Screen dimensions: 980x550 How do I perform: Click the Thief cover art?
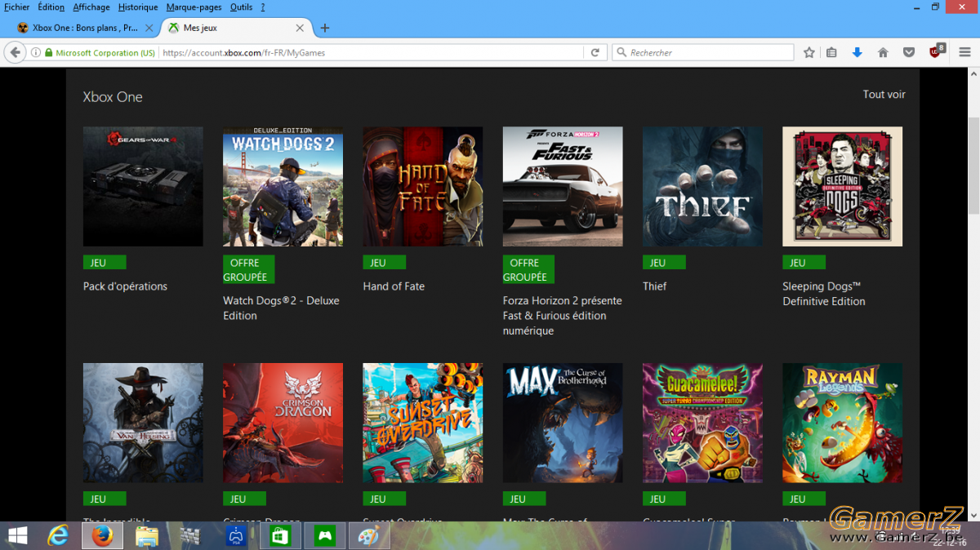[702, 186]
